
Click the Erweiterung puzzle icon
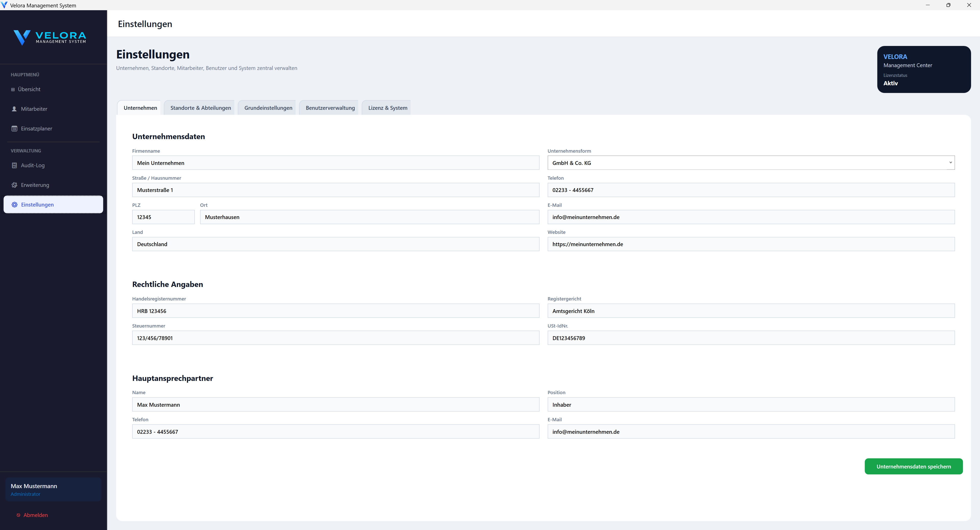point(15,185)
